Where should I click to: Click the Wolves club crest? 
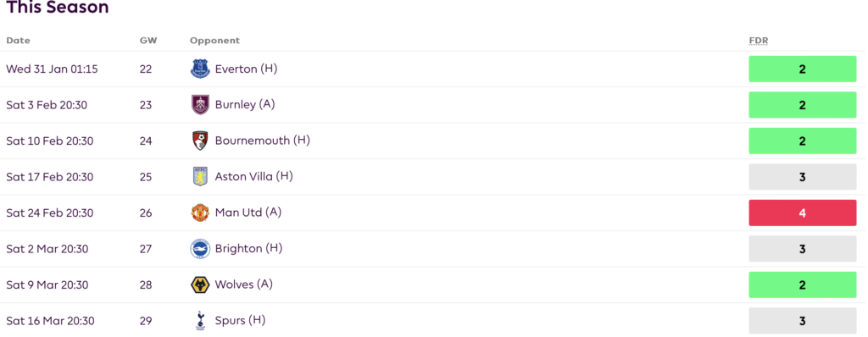(x=200, y=285)
